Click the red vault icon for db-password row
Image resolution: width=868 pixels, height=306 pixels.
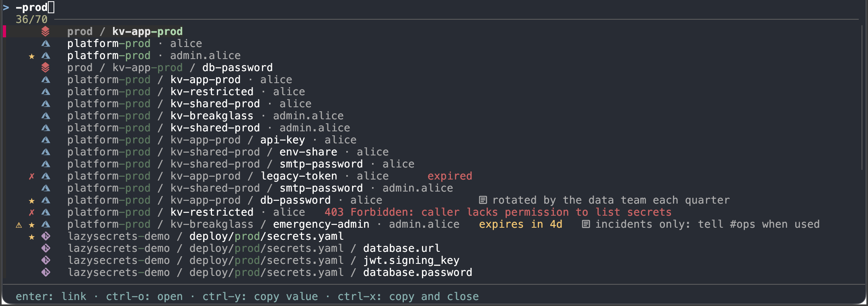point(45,67)
